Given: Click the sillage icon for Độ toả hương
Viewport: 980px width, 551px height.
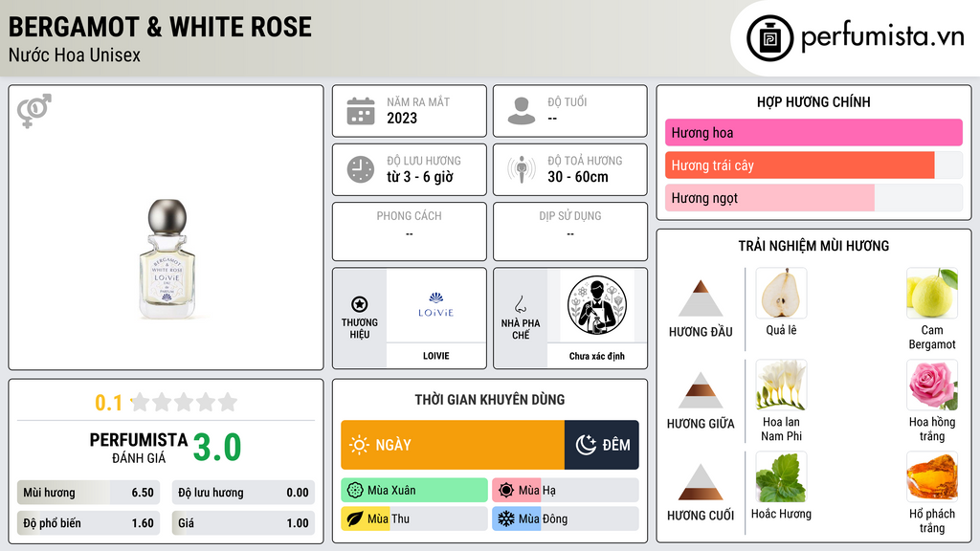Looking at the screenshot, I should pyautogui.click(x=522, y=169).
